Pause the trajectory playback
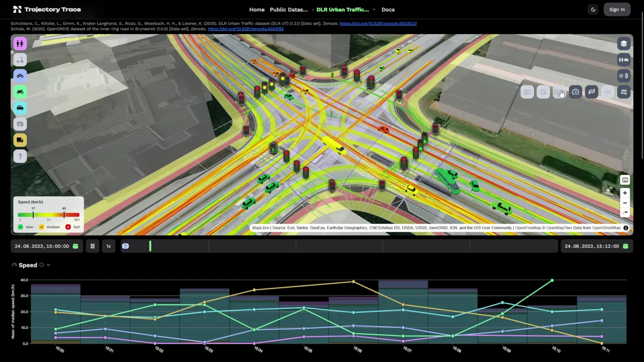644x362 pixels. pos(93,246)
